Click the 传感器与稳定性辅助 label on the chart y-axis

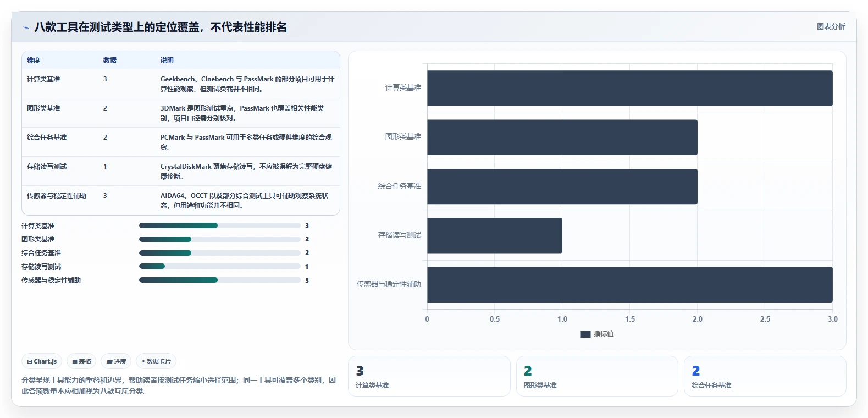click(389, 284)
